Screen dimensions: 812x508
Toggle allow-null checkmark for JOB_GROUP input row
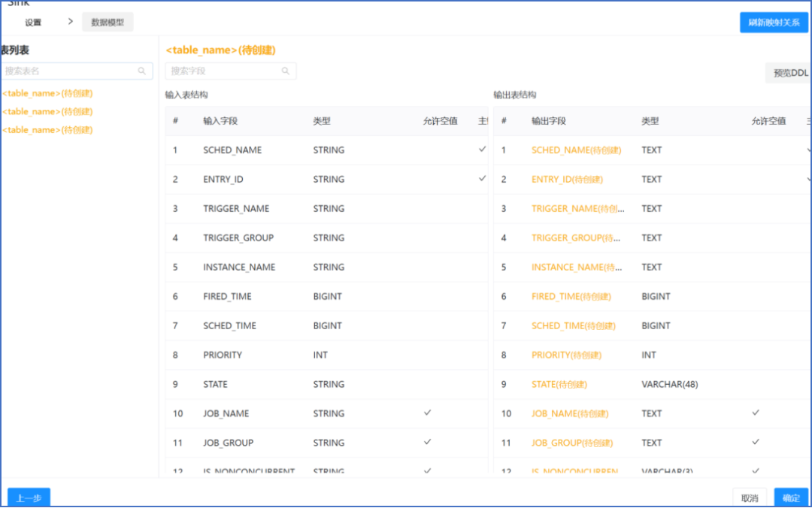[427, 442]
